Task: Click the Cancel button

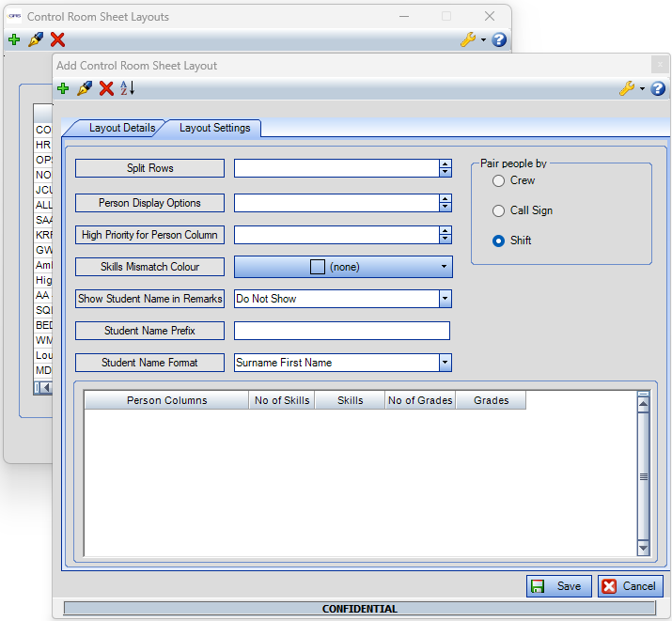Action: coord(630,586)
